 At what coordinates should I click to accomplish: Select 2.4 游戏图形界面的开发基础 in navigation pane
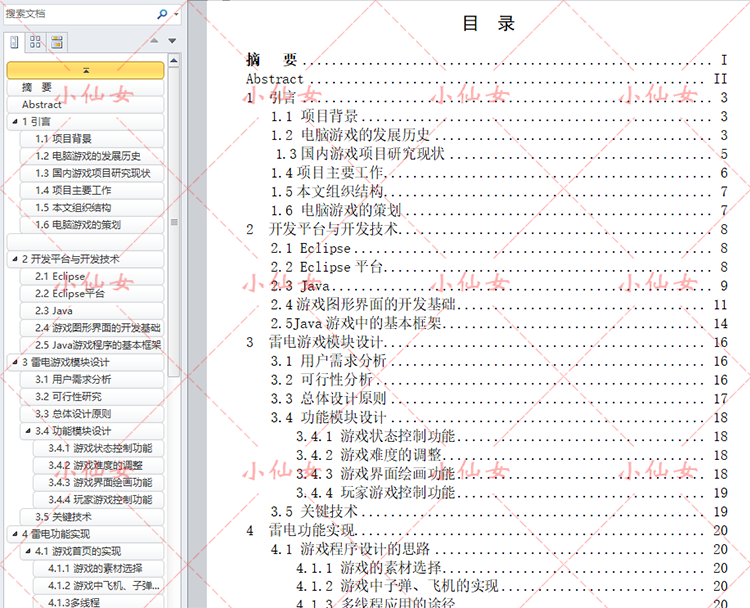click(92, 328)
